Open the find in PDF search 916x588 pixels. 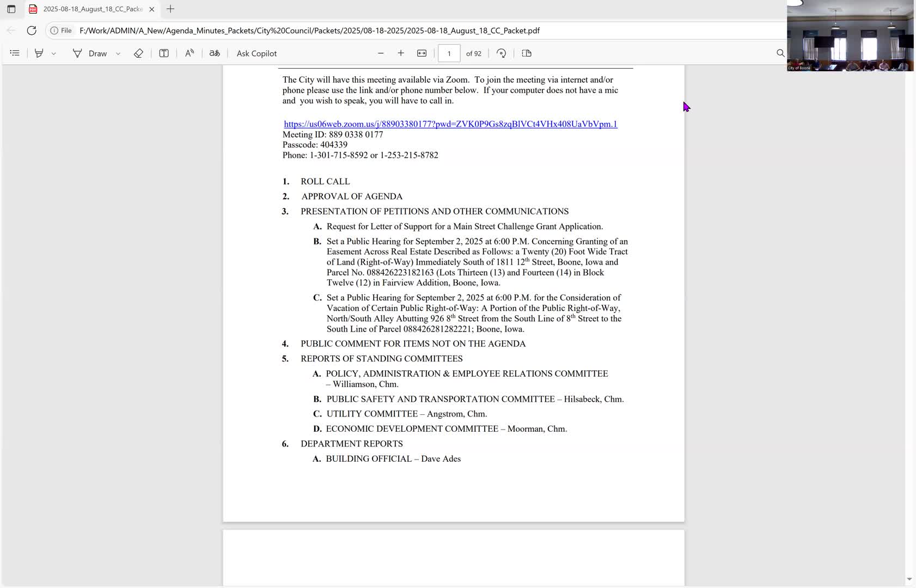coord(780,53)
